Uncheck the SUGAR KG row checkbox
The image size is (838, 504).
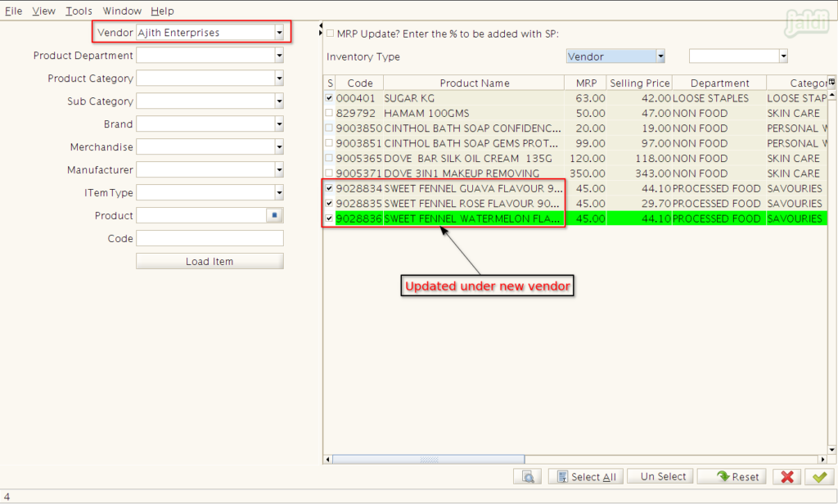coord(329,98)
